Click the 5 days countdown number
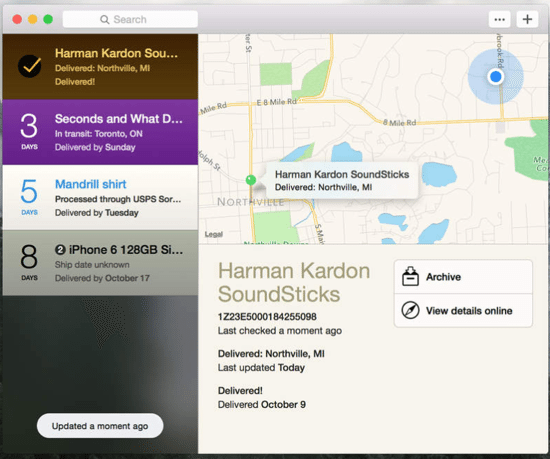Screen dimensions: 550x459 [x=29, y=191]
